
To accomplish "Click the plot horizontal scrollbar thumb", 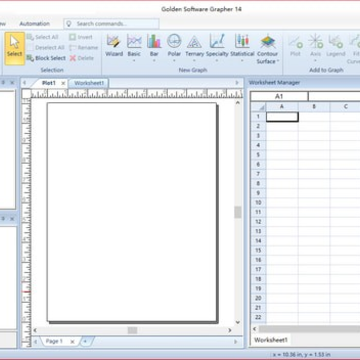I will pyautogui.click(x=132, y=330).
